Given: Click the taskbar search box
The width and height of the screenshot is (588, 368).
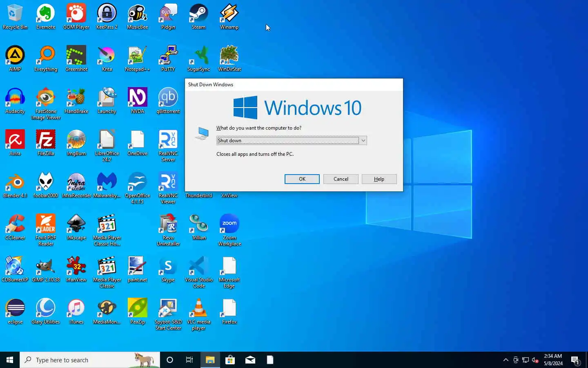Looking at the screenshot, I should [x=90, y=360].
